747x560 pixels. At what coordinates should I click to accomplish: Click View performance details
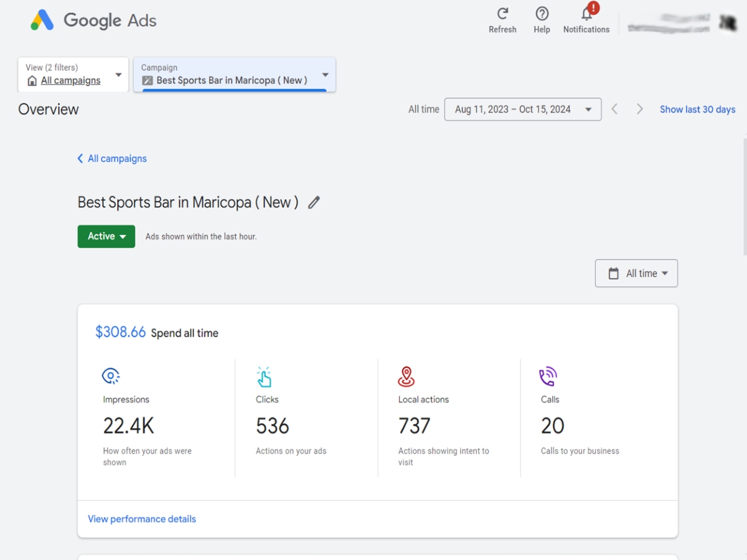(x=141, y=518)
